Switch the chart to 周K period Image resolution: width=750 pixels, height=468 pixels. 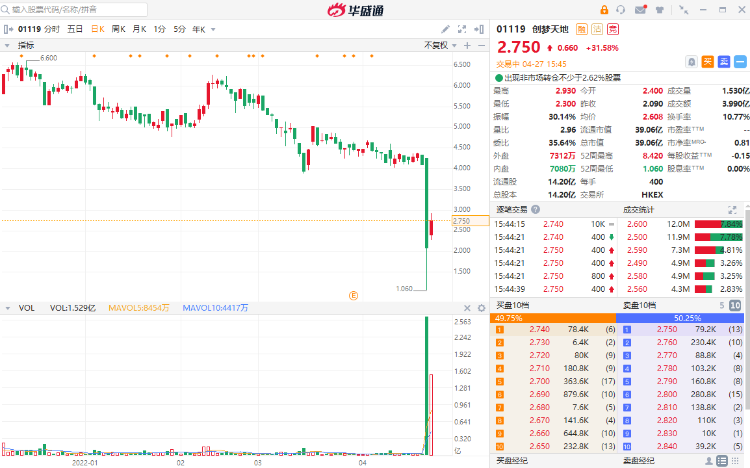[x=118, y=29]
